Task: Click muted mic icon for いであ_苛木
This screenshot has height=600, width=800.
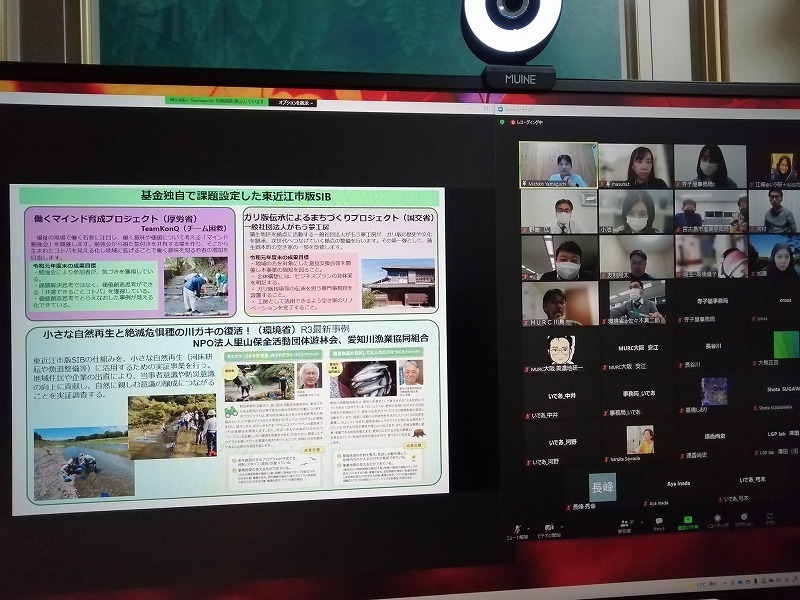Action: (720, 499)
